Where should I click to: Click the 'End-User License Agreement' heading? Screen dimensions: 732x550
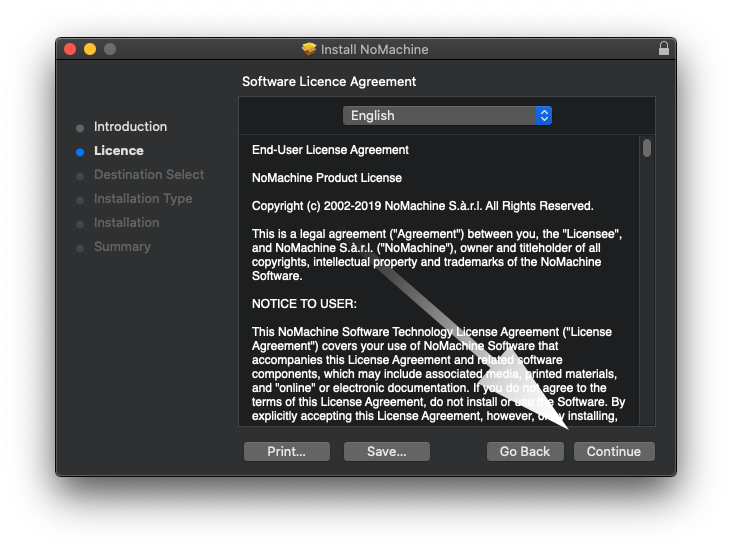[x=330, y=150]
